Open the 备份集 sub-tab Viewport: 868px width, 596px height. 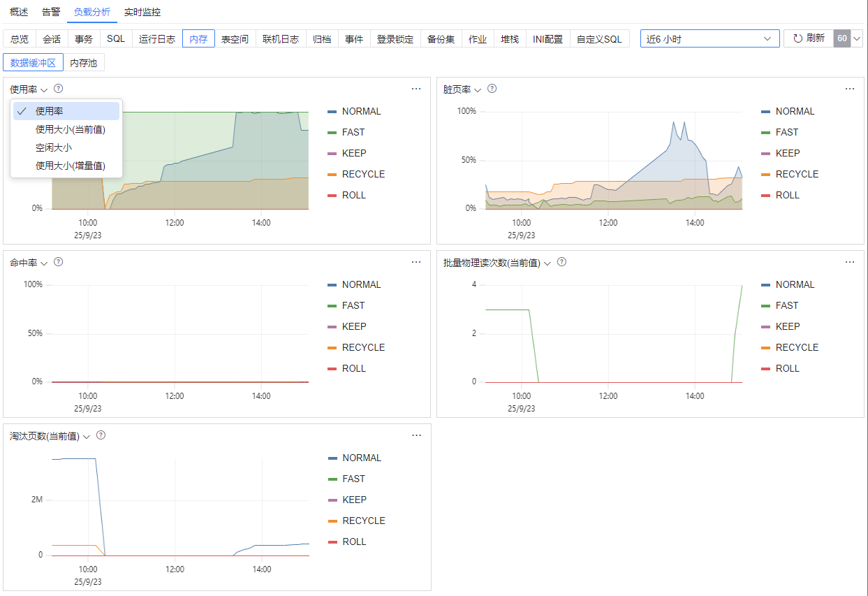point(441,39)
